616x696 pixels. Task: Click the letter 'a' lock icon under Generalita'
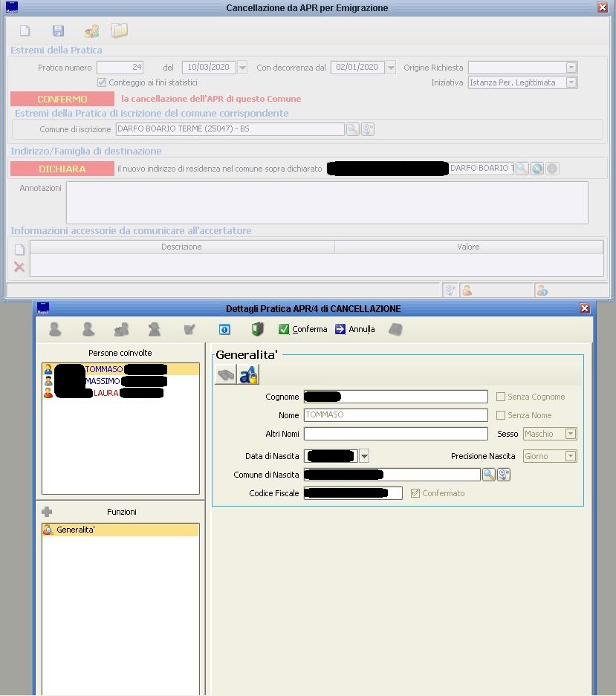[248, 375]
